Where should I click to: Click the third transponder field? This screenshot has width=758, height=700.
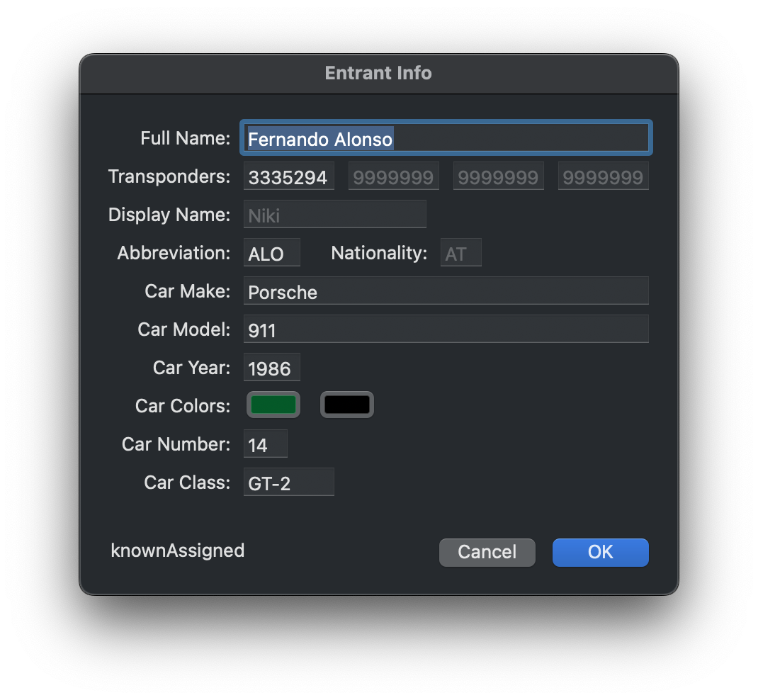coord(498,176)
